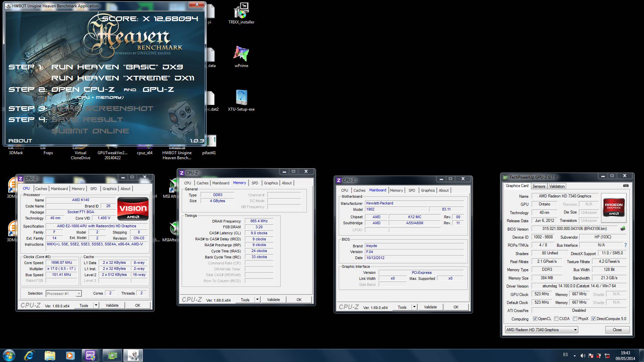Switch to Sensors tab in GPU-Z
Screen dimensions: 644x362
[539, 186]
